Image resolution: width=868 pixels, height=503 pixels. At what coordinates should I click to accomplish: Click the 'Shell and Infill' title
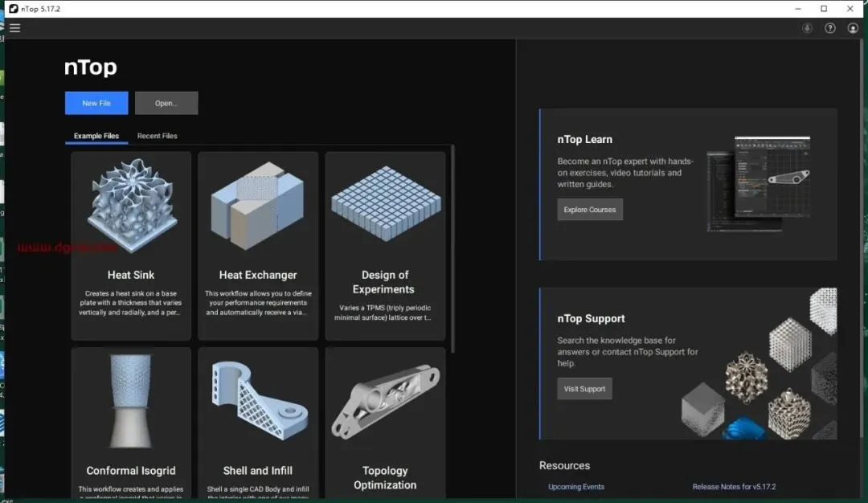pyautogui.click(x=257, y=471)
